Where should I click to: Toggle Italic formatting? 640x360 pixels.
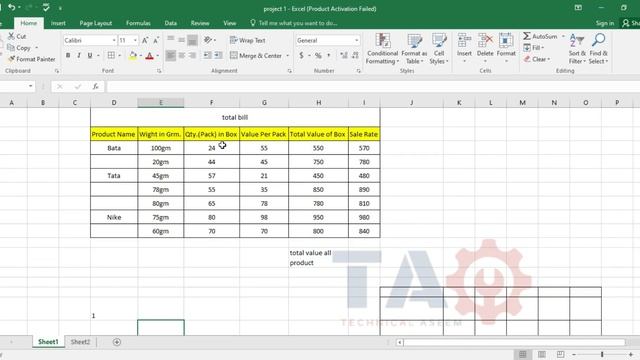point(79,56)
